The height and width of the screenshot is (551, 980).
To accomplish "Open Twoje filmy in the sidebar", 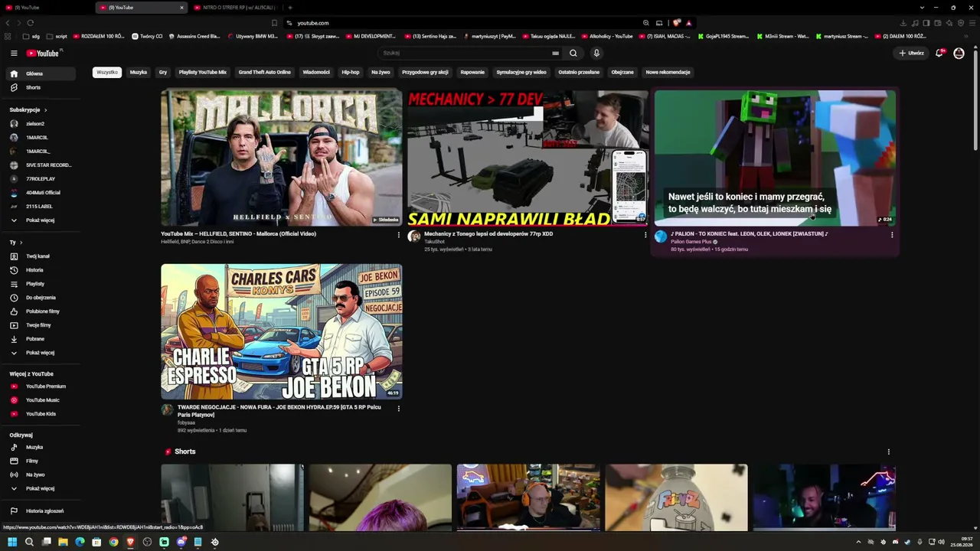I will click(x=42, y=325).
